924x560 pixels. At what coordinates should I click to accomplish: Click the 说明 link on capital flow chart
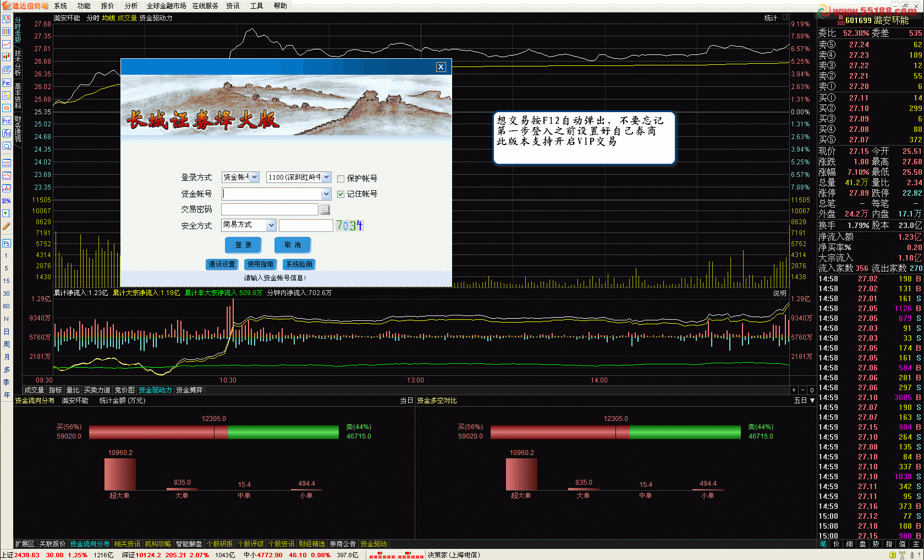779,293
